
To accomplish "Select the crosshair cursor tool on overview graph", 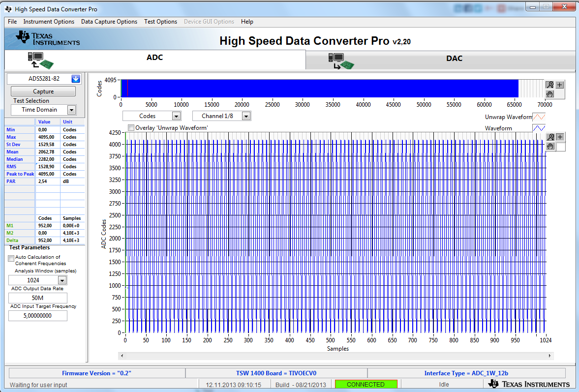I will [560, 85].
